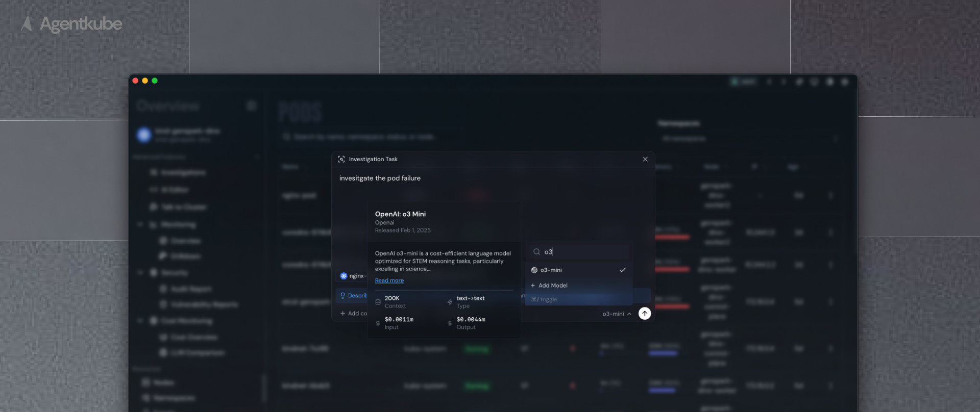Choose Add Model in the model list
980x412 pixels.
[x=579, y=286]
